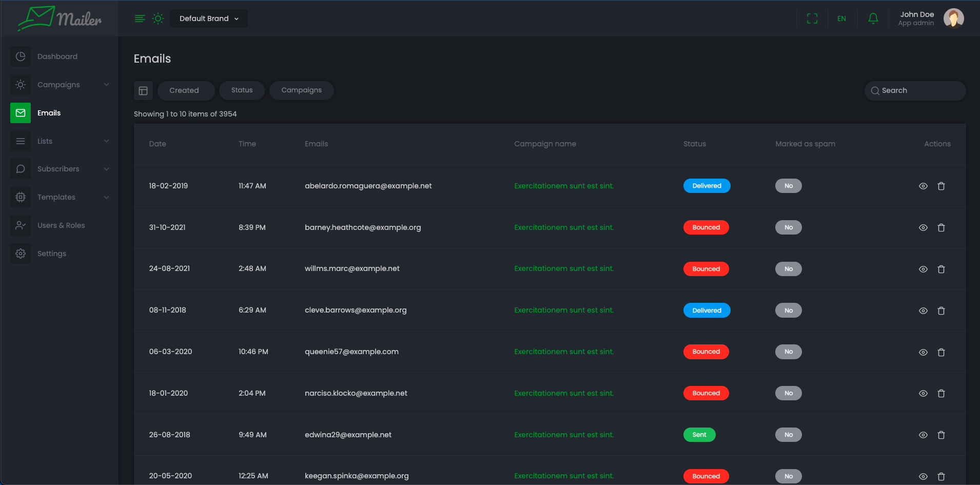
Task: Click the table columns layout icon
Action: click(x=143, y=90)
